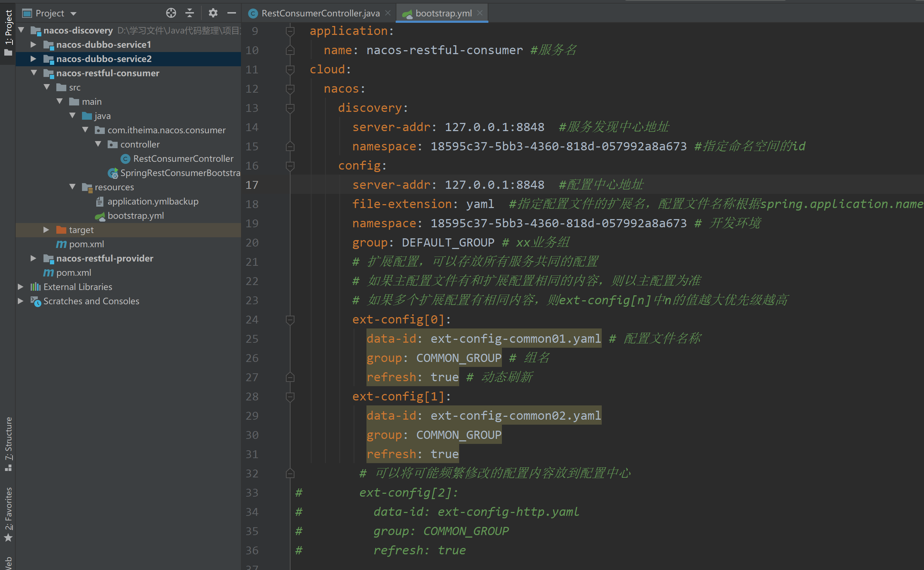
Task: Select bootstrap.yml in project tree
Action: (135, 216)
